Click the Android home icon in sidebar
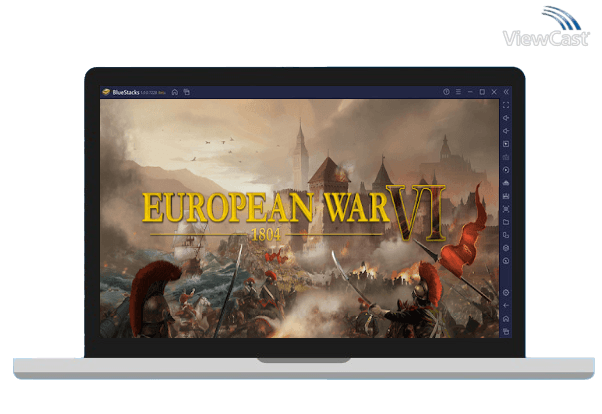 [506, 319]
